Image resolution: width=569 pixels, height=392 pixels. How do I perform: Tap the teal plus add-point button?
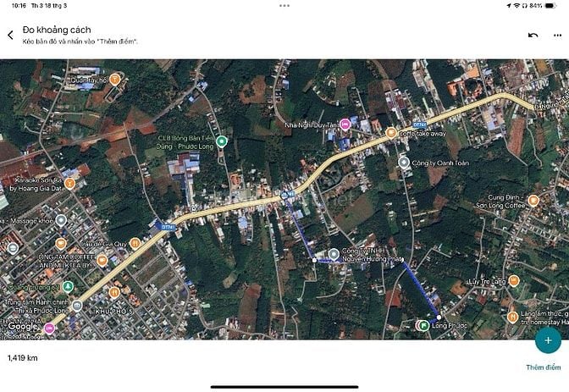click(548, 340)
